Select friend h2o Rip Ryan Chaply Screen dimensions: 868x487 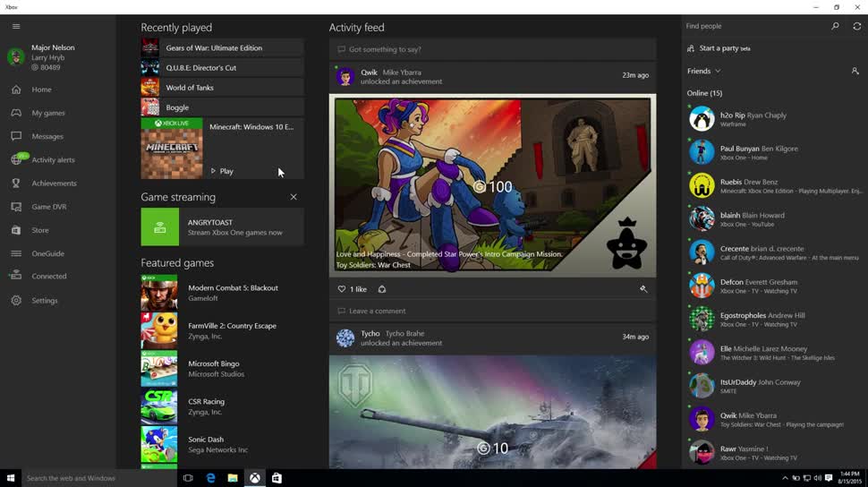(x=774, y=119)
